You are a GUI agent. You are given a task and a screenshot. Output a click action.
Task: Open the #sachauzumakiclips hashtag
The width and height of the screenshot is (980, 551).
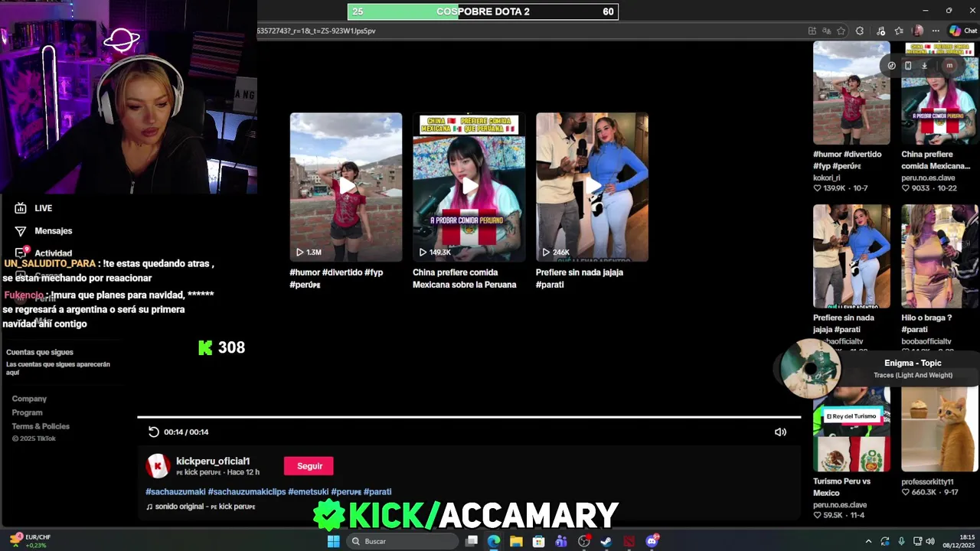247,491
